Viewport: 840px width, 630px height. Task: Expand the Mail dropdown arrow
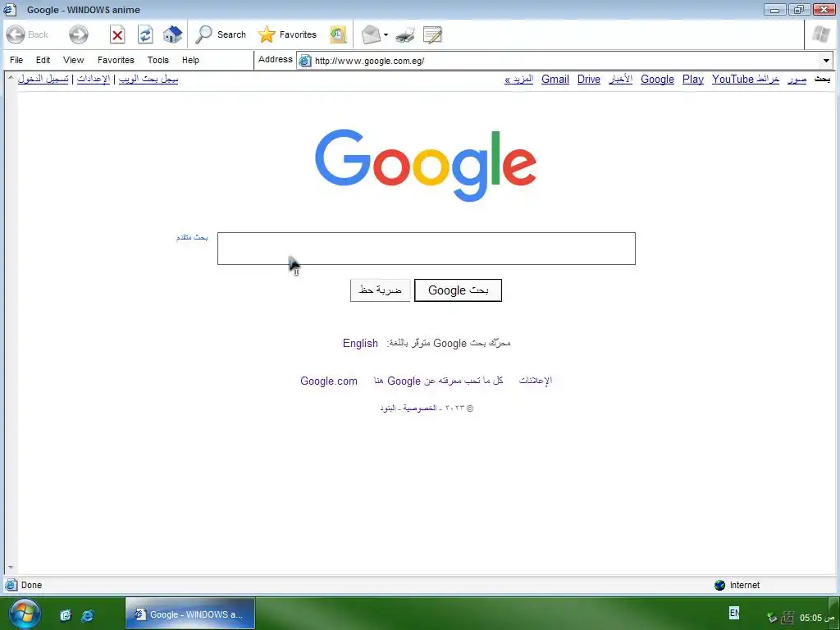tap(386, 35)
